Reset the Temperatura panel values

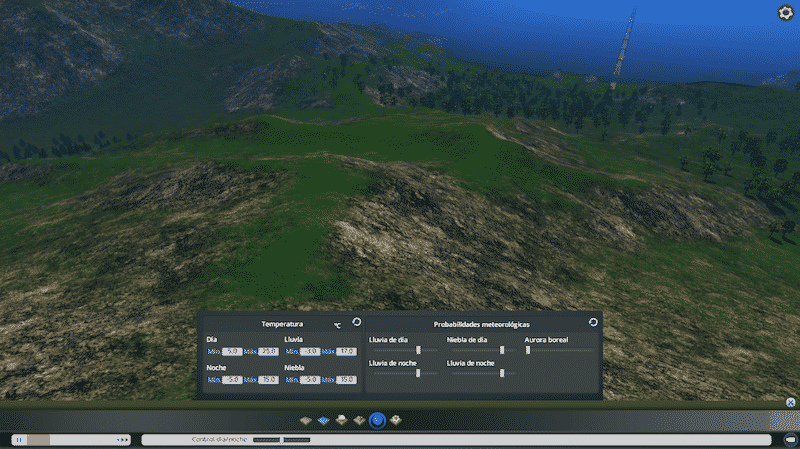pyautogui.click(x=356, y=322)
